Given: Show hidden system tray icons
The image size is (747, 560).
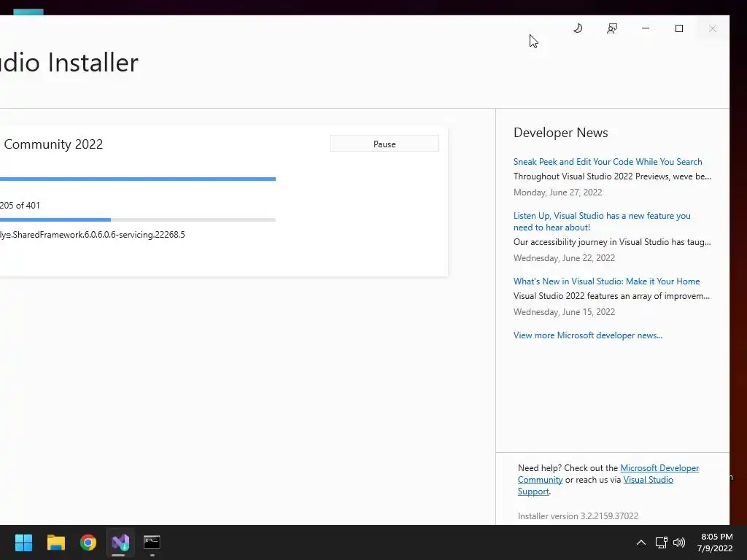Looking at the screenshot, I should pyautogui.click(x=641, y=542).
